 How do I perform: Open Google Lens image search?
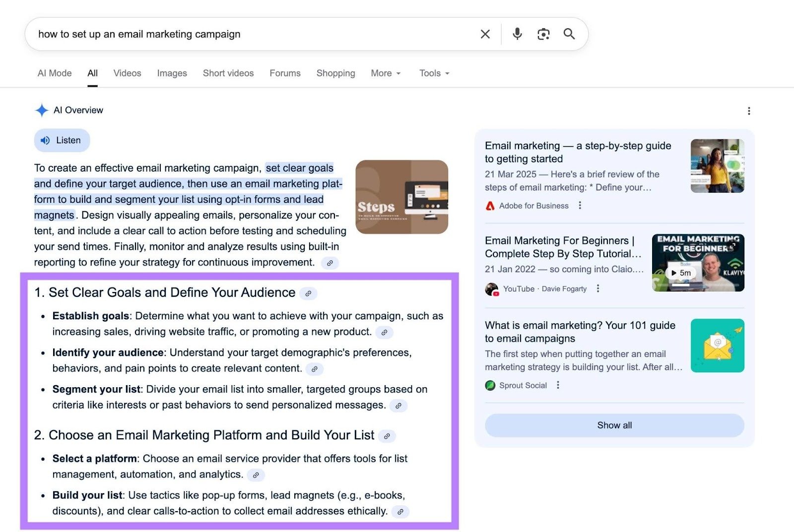click(x=543, y=34)
